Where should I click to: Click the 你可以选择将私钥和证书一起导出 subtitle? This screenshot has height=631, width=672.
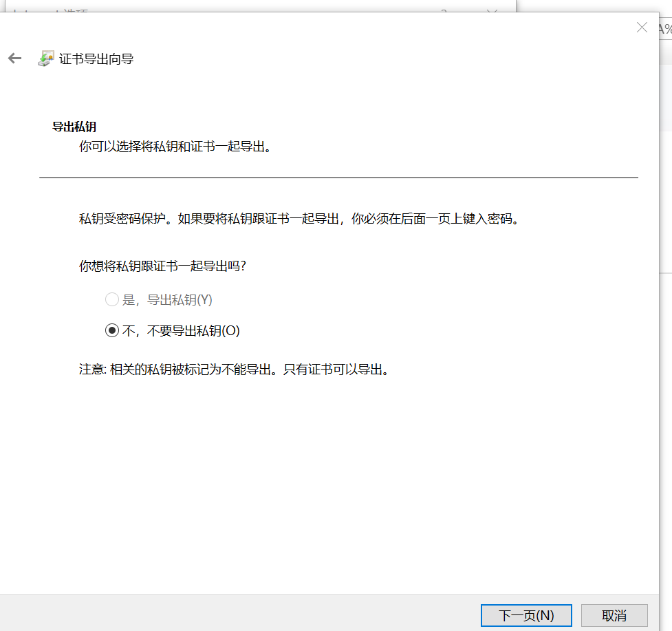[x=173, y=147]
